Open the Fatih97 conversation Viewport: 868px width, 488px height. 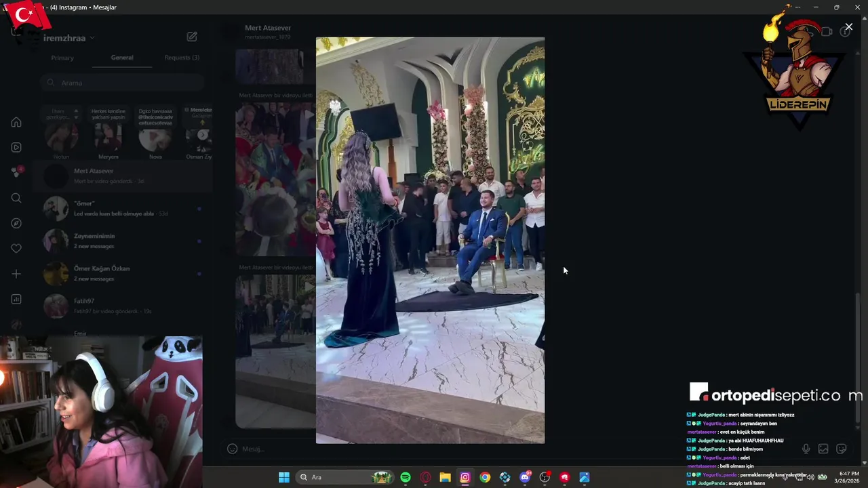(x=122, y=306)
